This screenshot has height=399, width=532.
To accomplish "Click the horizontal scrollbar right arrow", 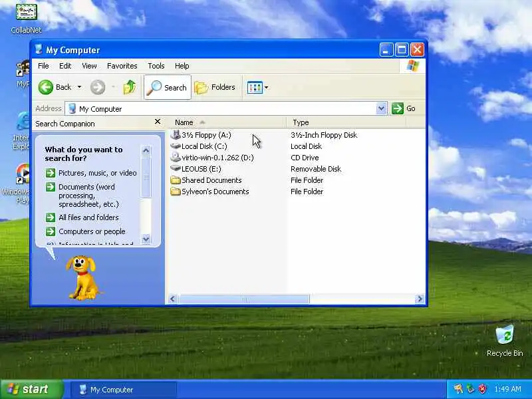I will [x=420, y=299].
